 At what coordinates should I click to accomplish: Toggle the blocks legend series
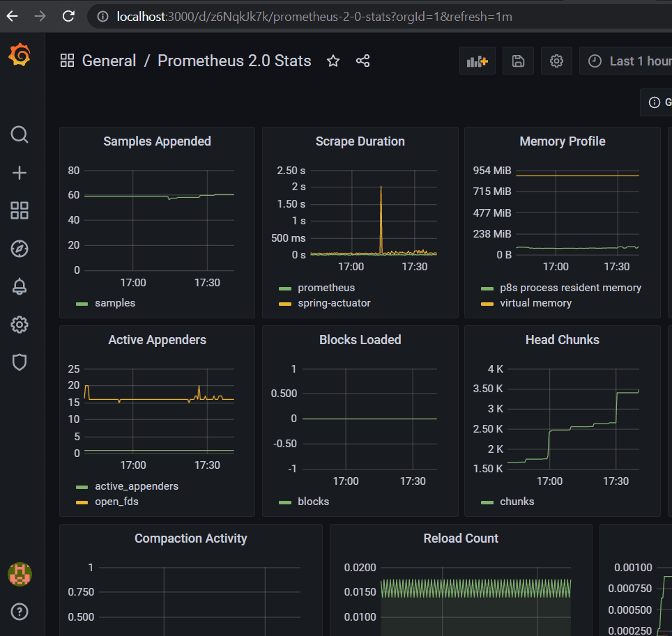coord(313,502)
